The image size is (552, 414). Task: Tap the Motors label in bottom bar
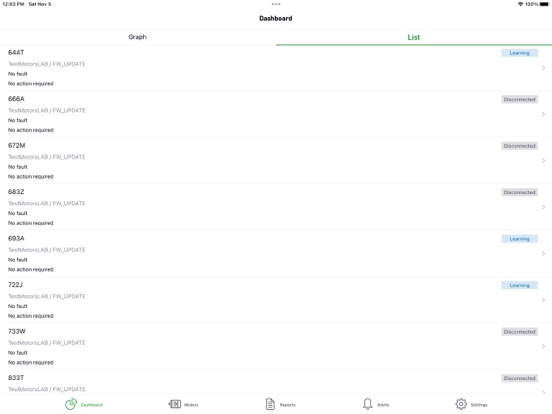click(191, 405)
